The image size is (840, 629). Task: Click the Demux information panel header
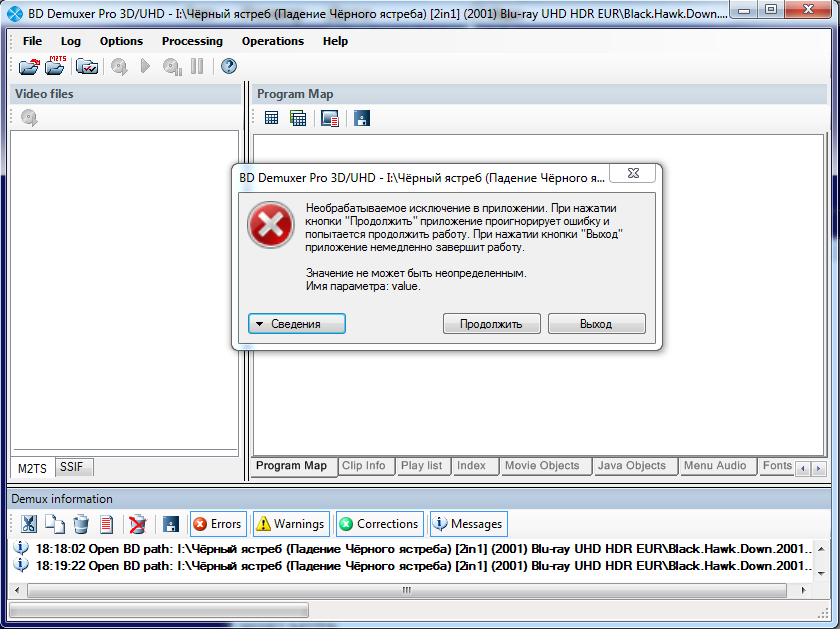(x=419, y=499)
